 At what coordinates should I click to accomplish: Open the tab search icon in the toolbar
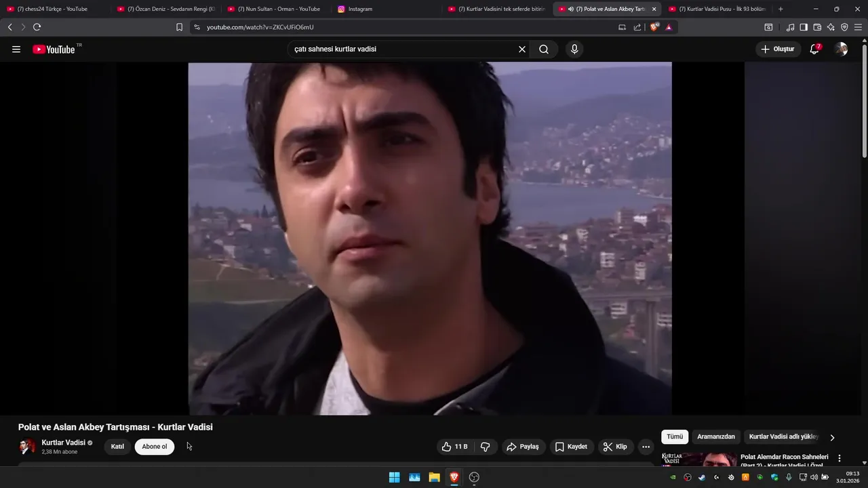(768, 27)
